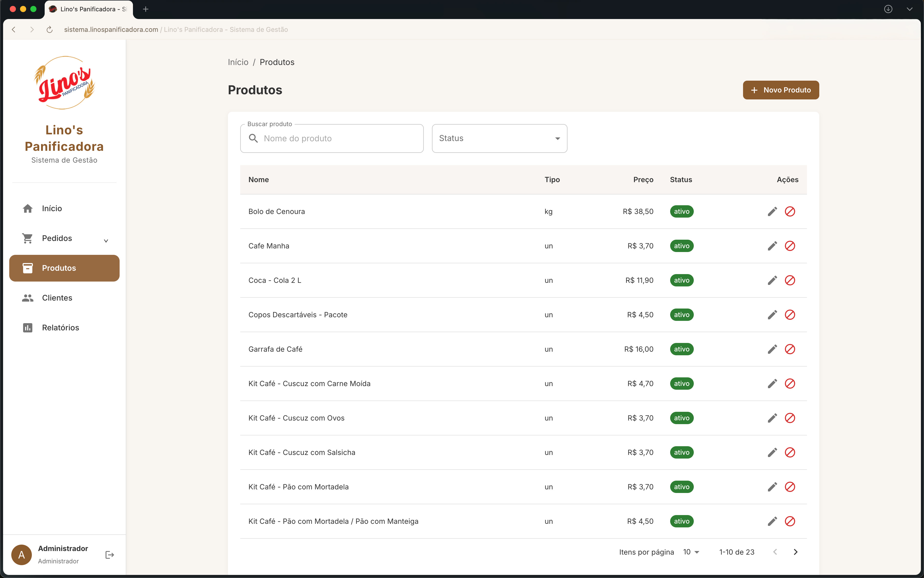Navigate forward in the browser
Screen dimensions: 924x578
pyautogui.click(x=32, y=30)
